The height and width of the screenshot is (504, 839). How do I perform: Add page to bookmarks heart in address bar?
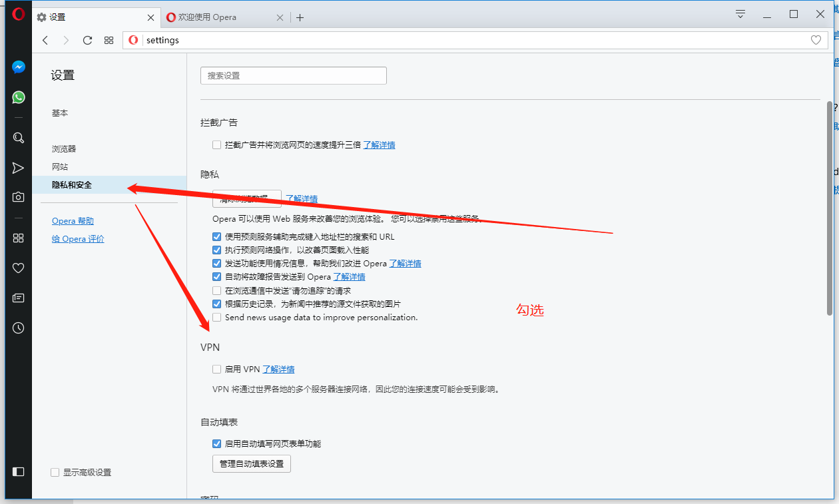click(816, 40)
